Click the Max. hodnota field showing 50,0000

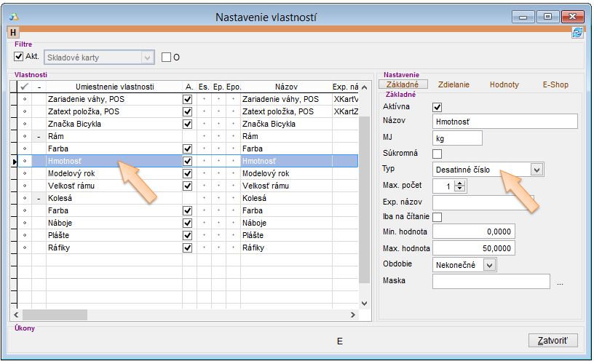(473, 248)
